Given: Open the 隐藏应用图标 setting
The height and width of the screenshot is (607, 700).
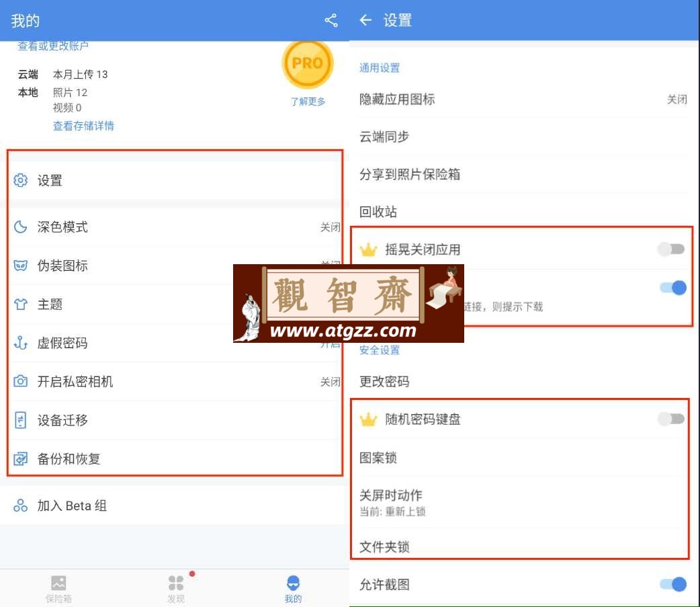Looking at the screenshot, I should click(x=523, y=99).
